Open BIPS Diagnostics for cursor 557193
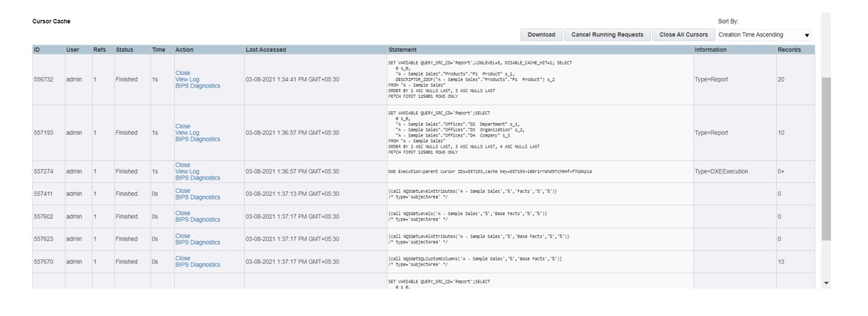The height and width of the screenshot is (316, 868). coord(197,139)
